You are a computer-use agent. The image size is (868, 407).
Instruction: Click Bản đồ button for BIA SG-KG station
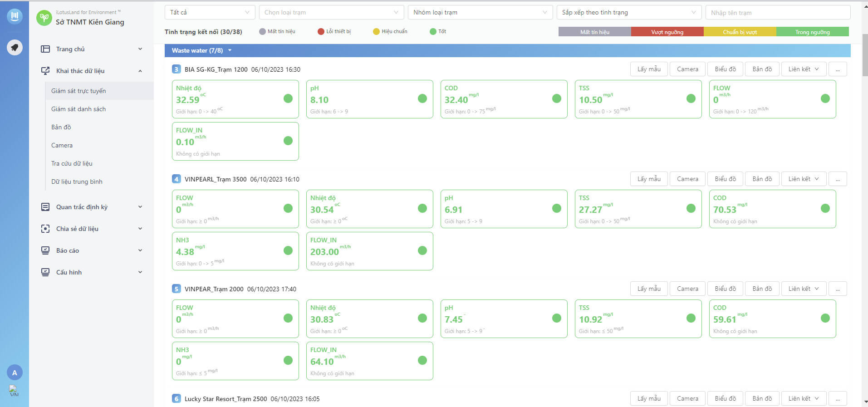click(762, 69)
